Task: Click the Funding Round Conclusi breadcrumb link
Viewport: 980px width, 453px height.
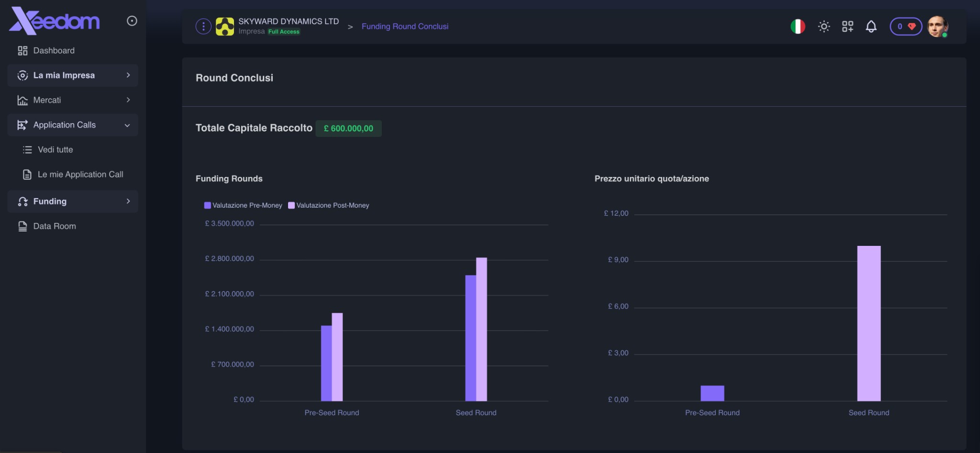Action: pos(405,26)
